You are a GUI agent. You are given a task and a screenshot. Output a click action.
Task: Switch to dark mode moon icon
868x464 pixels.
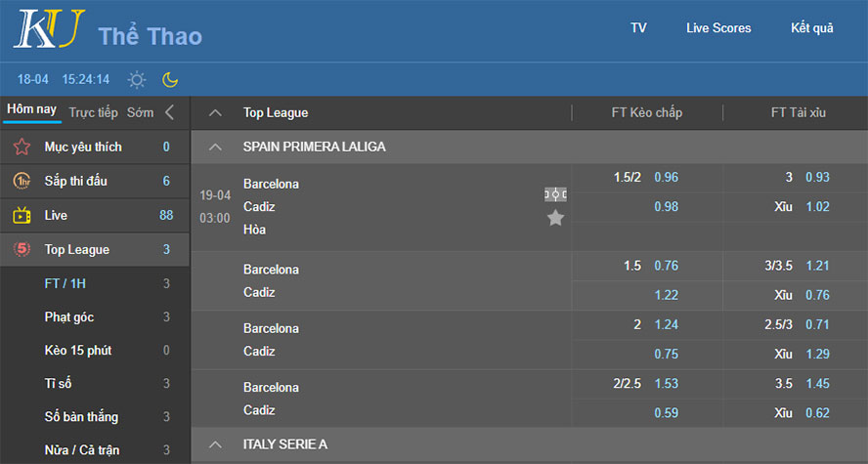[x=170, y=79]
